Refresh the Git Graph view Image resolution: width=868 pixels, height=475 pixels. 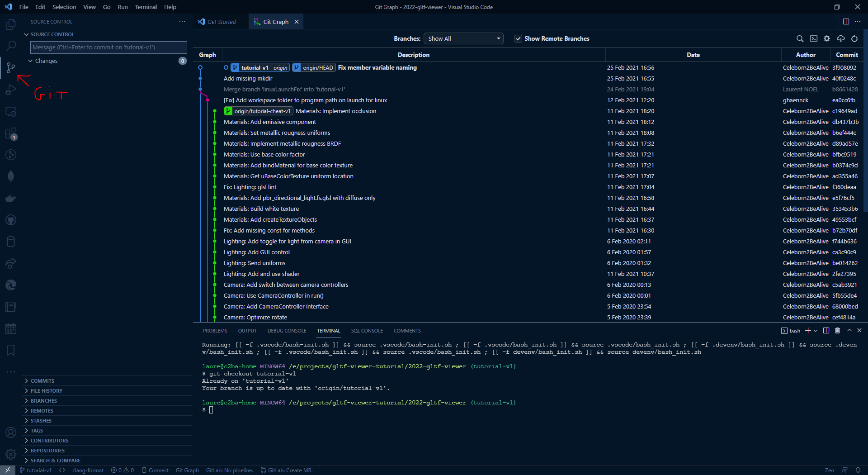pyautogui.click(x=854, y=39)
